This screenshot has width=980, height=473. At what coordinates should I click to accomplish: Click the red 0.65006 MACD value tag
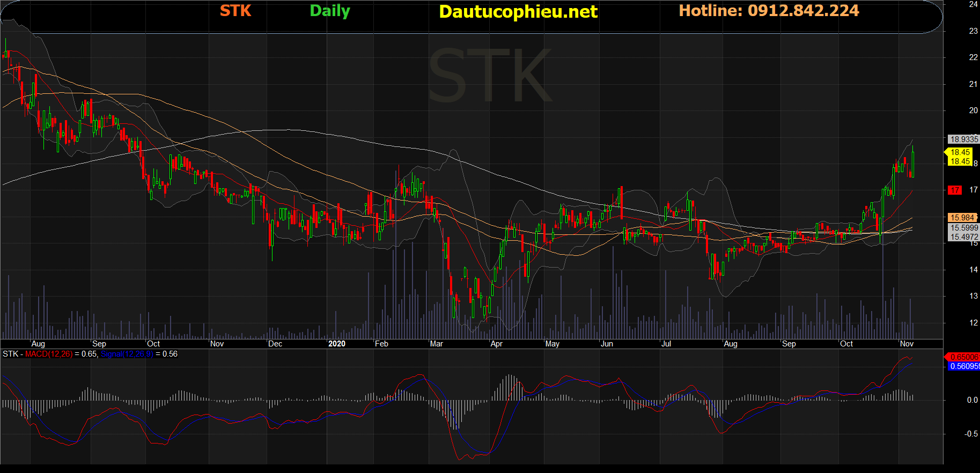(963, 357)
